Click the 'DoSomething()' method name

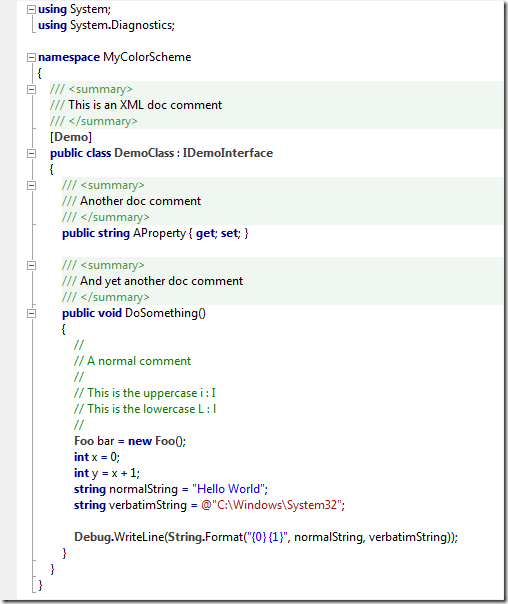click(x=166, y=313)
